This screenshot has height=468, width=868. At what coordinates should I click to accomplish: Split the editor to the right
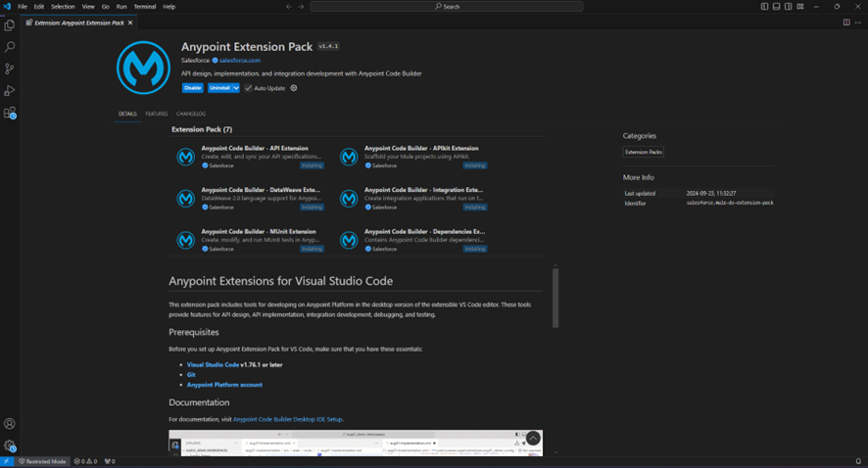pyautogui.click(x=846, y=23)
